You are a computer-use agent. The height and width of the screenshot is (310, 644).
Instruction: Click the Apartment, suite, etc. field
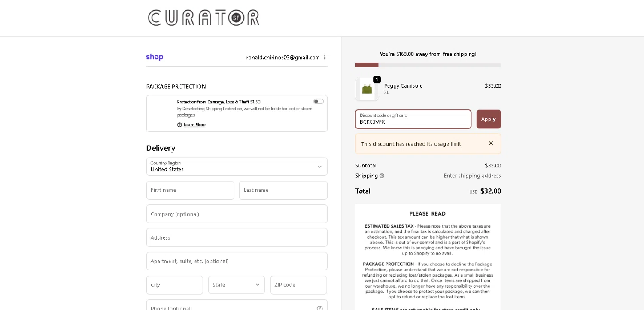pos(237,261)
